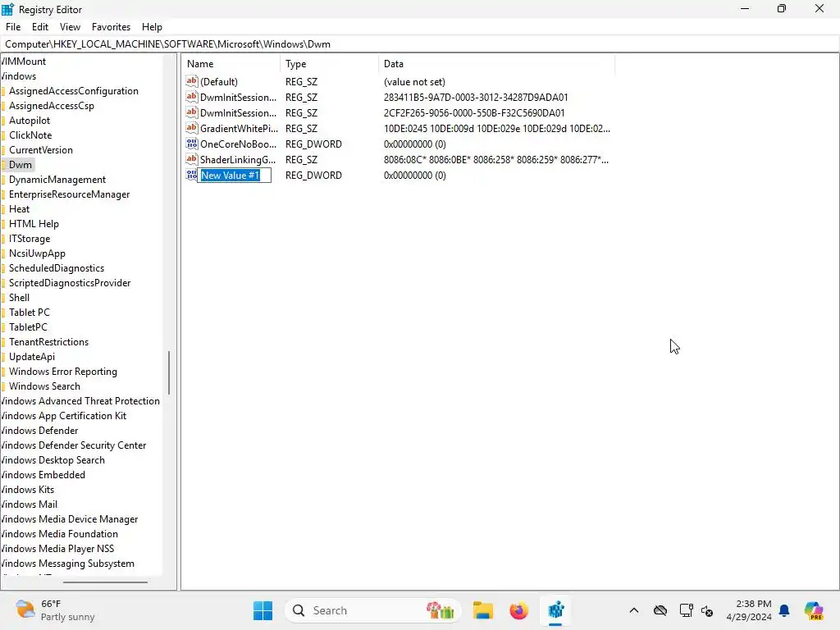Open the clock showing 2:38 PM

coord(748,610)
